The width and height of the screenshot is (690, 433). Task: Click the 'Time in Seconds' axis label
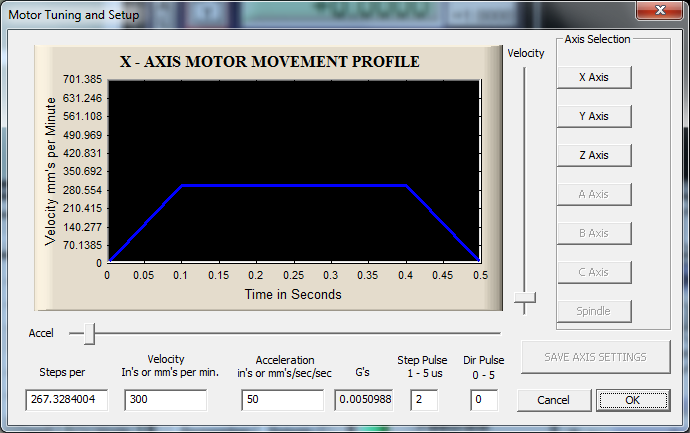click(x=293, y=294)
